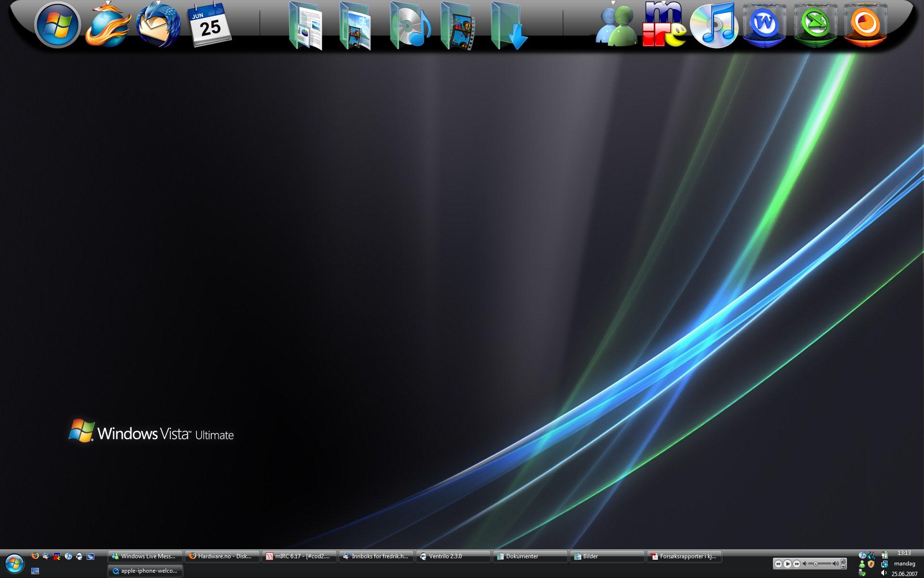Viewport: 924px width, 578px height.
Task: Switch to Forsøksrapporter PDF taskbar window
Action: tap(684, 556)
